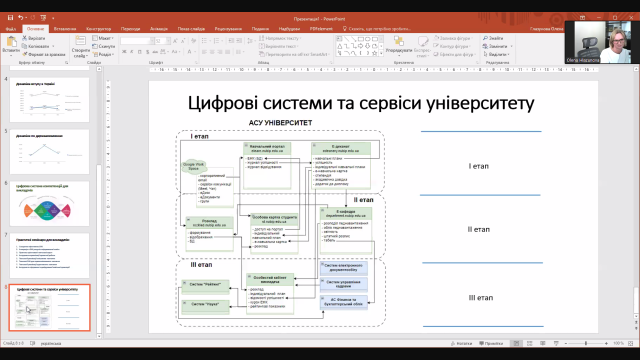
Task: Apply bulleted list
Action: coord(205,41)
